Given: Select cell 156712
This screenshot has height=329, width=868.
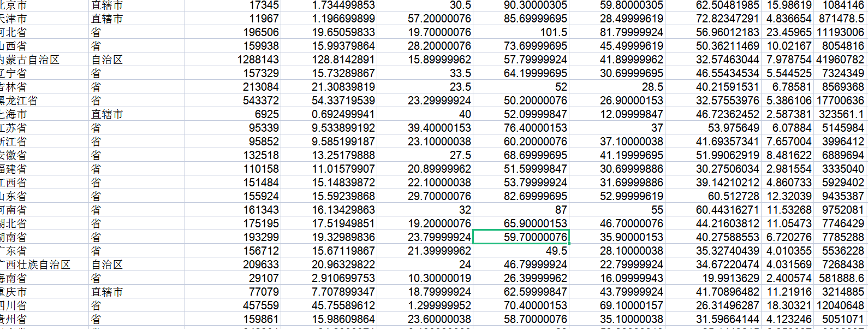Looking at the screenshot, I should (x=233, y=251).
